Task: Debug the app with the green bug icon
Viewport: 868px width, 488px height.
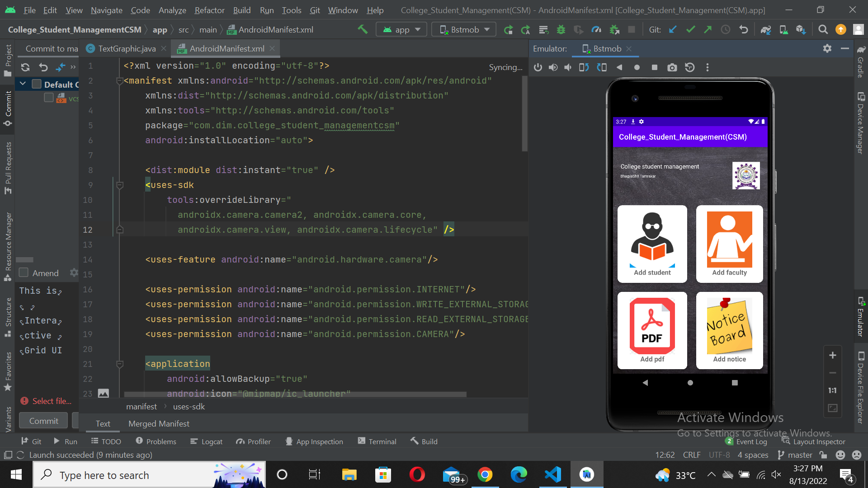Action: tap(561, 29)
